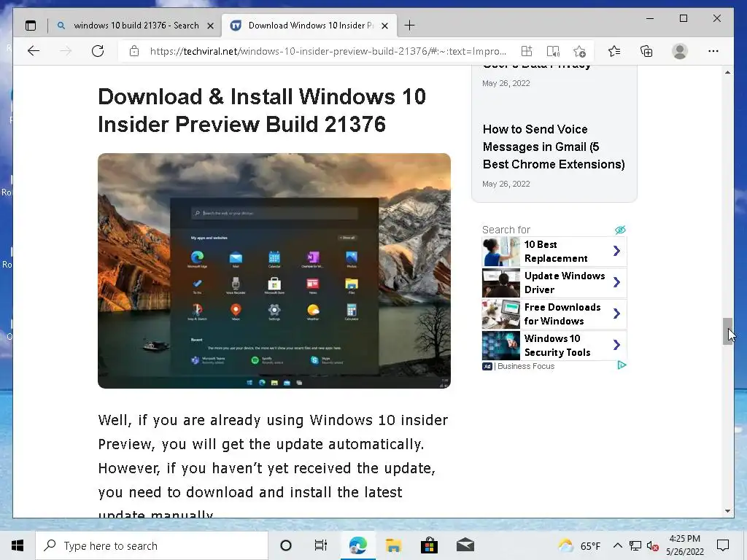The width and height of the screenshot is (747, 560).
Task: Click the Windows 10 Security Tools thumbnail
Action: click(500, 345)
